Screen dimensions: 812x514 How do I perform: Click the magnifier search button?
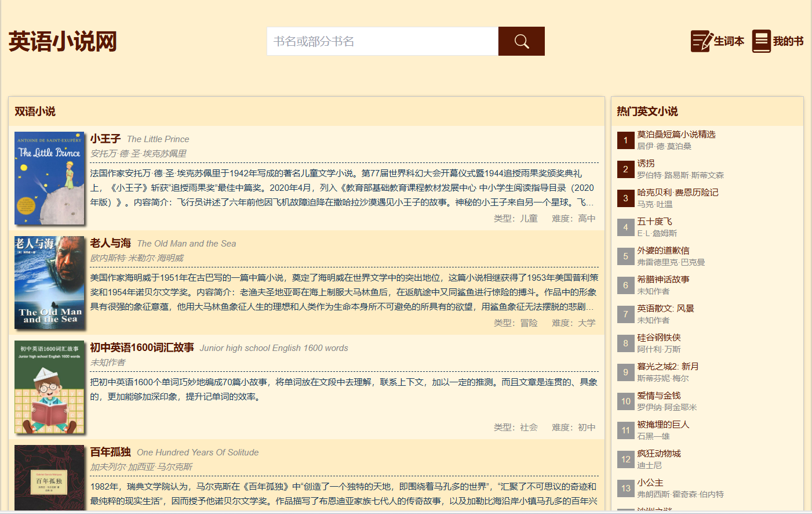521,41
